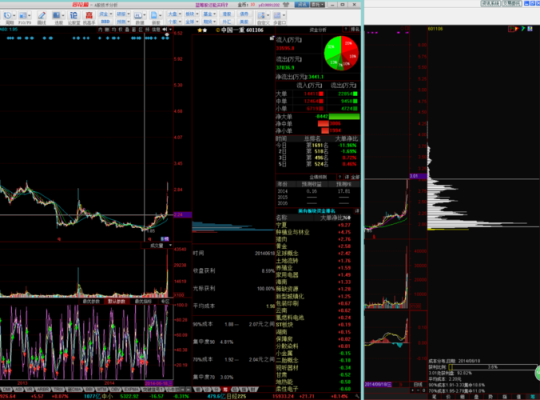
Task: Click the 多窗口 multi-window icon
Action: pyautogui.click(x=277, y=16)
